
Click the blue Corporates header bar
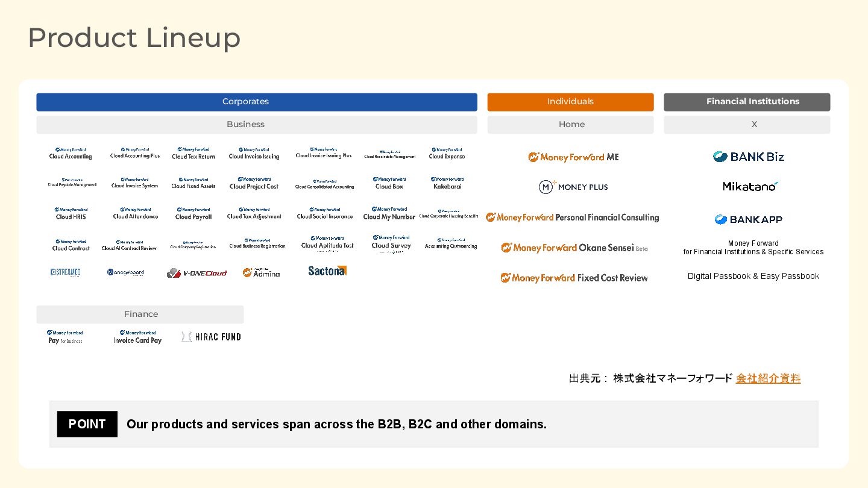(x=257, y=102)
